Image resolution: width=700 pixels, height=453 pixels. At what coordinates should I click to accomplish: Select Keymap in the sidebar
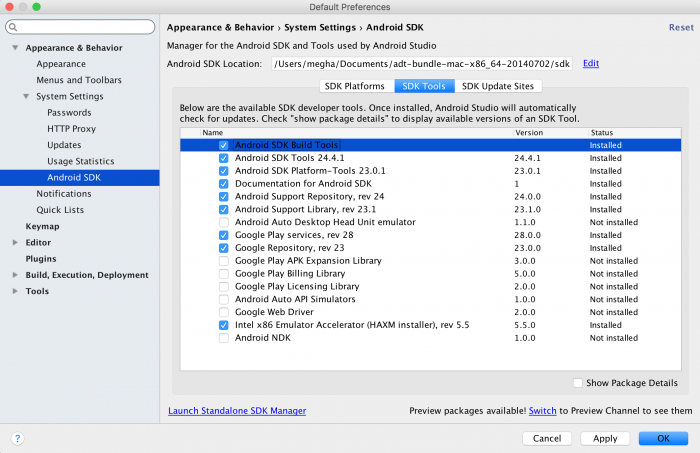click(x=42, y=226)
